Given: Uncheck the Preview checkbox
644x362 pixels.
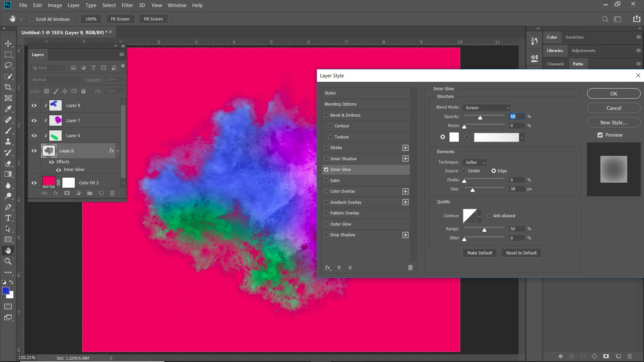Looking at the screenshot, I should [x=600, y=135].
